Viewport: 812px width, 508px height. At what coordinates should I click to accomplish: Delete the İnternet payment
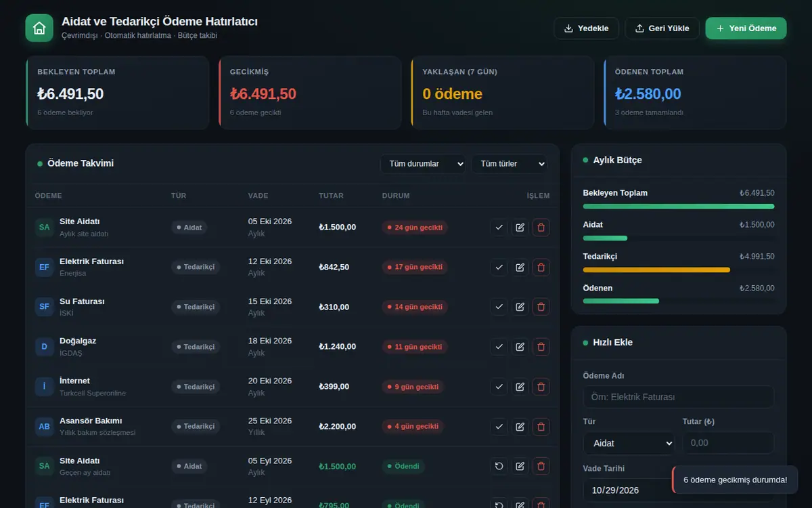541,387
